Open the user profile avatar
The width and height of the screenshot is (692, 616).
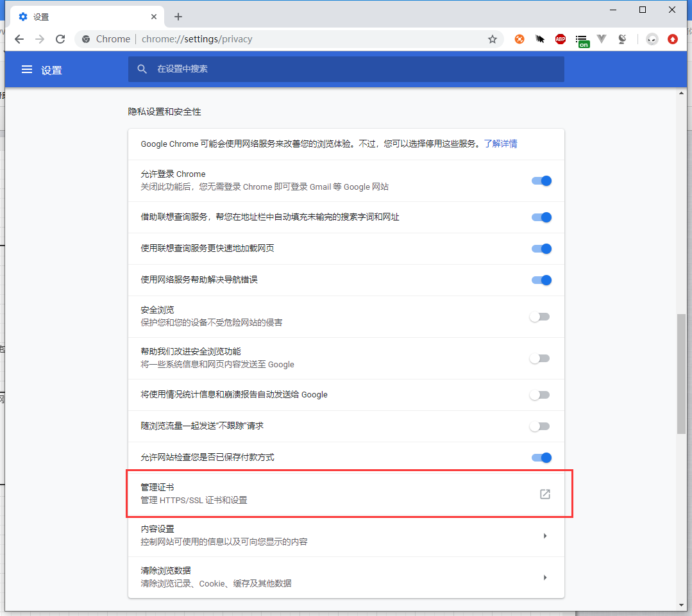tap(652, 39)
